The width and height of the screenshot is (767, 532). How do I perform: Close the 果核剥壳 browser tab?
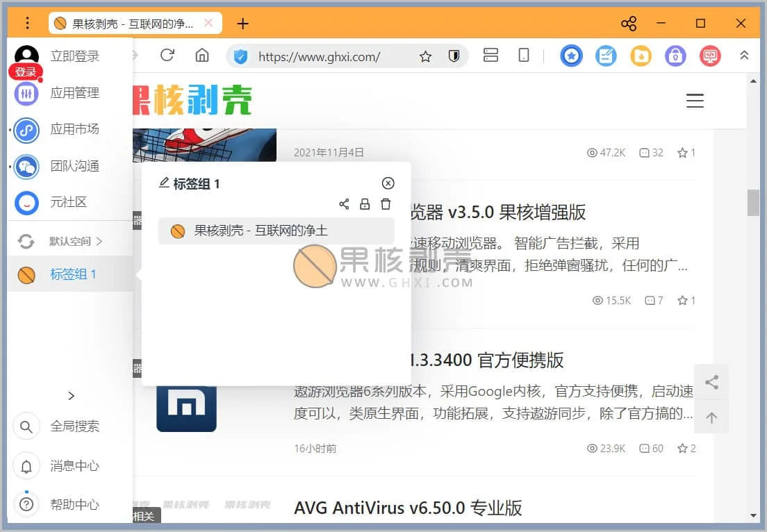coord(208,23)
